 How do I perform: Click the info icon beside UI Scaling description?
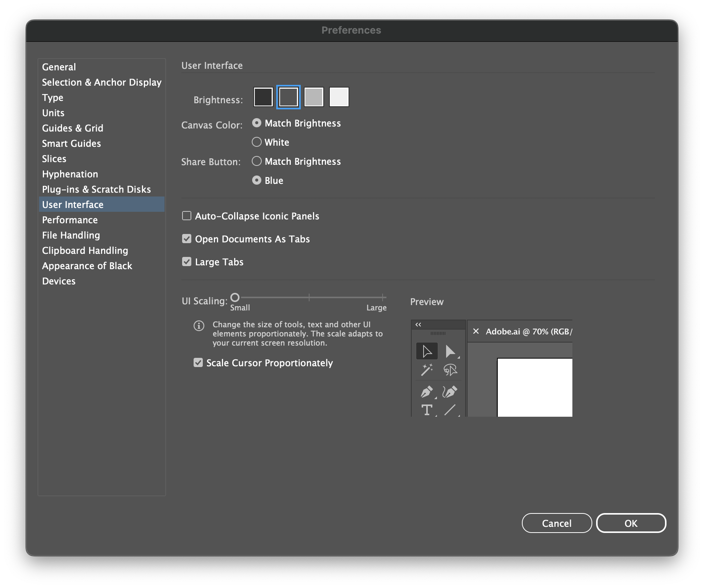pyautogui.click(x=199, y=326)
